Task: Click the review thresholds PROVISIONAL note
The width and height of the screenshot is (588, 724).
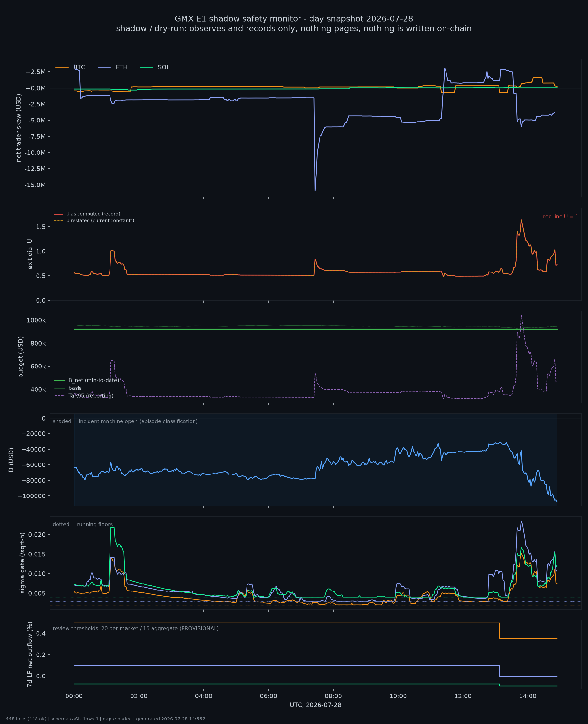Action: (135, 628)
